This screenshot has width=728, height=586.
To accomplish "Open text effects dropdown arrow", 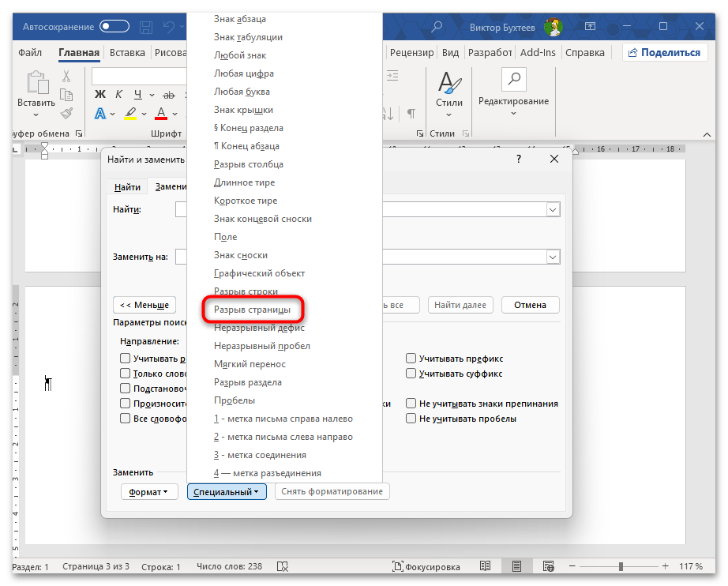I will 112,114.
